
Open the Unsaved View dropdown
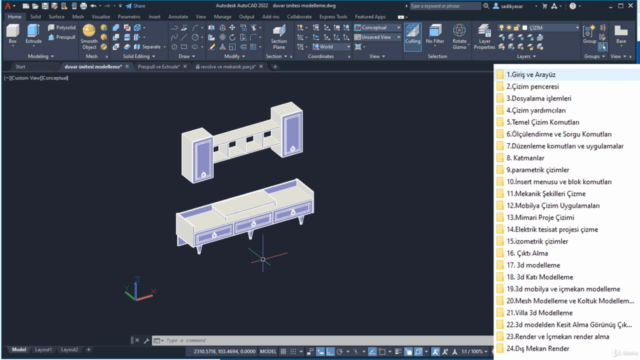(378, 37)
